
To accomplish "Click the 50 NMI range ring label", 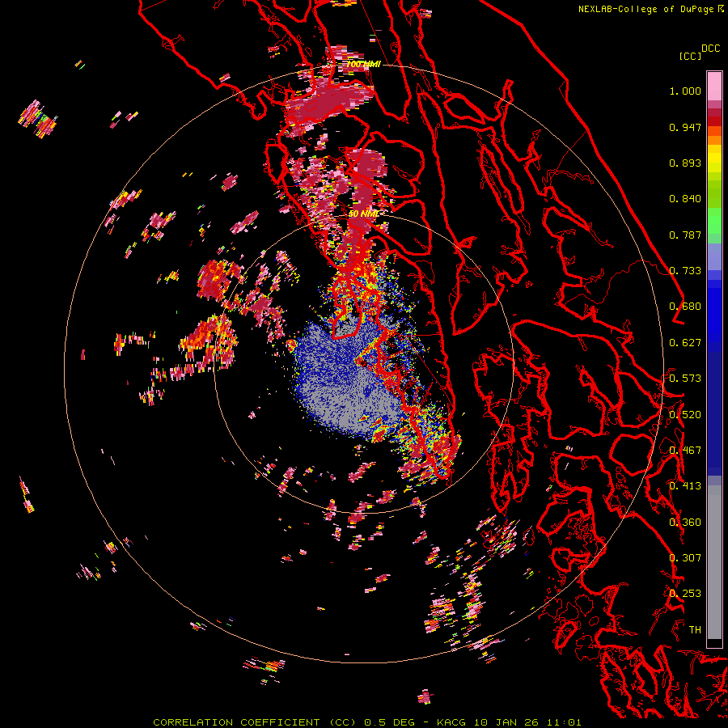I will click(x=363, y=214).
